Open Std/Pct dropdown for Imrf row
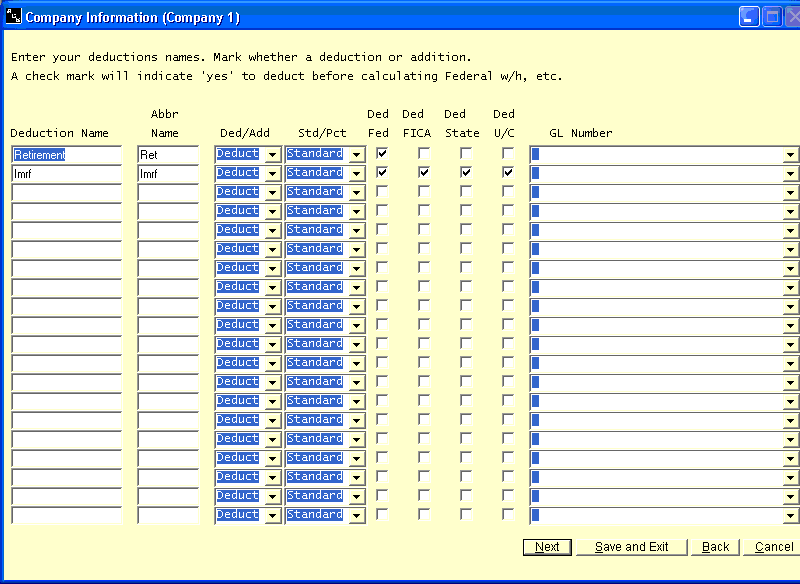 [357, 174]
